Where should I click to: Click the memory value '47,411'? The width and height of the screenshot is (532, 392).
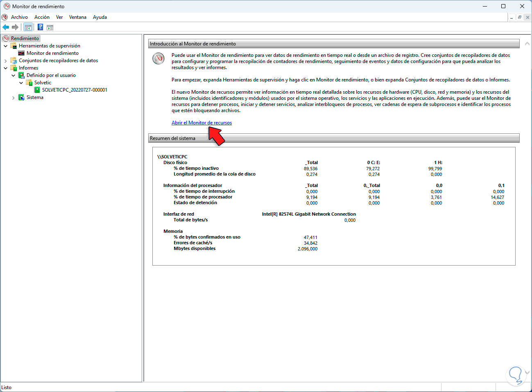tap(310, 237)
